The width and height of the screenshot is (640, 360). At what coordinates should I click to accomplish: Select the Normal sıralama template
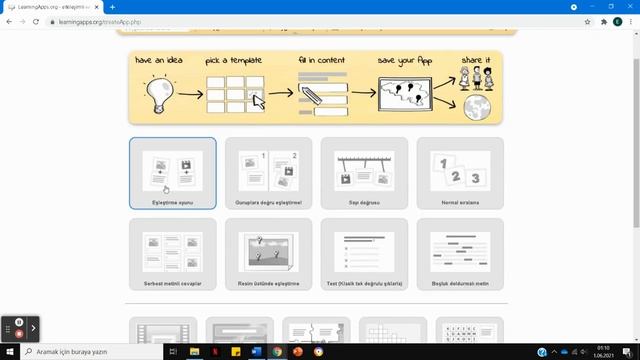[x=460, y=173]
